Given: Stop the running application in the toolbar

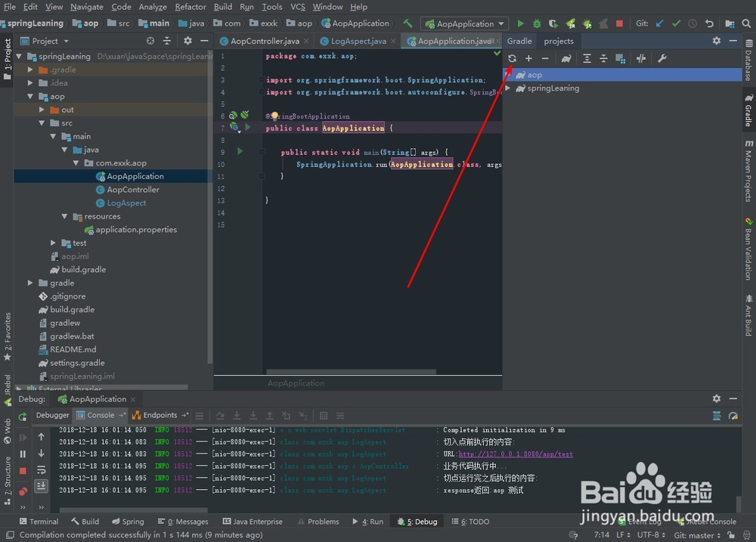Looking at the screenshot, I should [620, 23].
